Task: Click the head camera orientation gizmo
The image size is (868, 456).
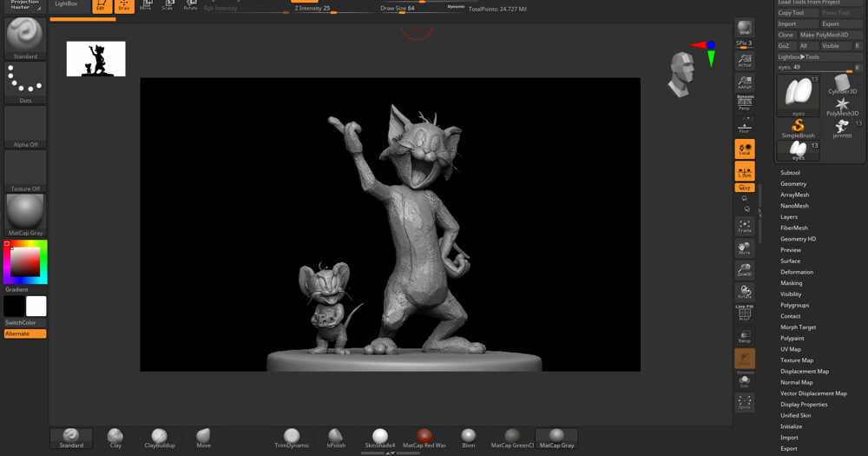Action: point(681,74)
